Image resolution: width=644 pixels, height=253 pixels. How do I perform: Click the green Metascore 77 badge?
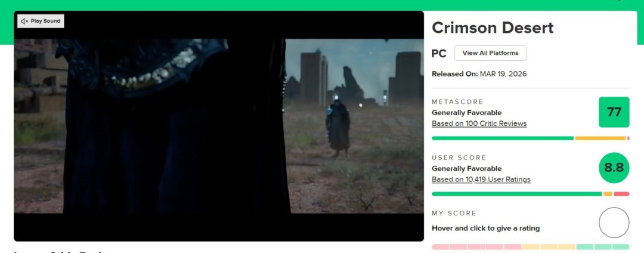pos(614,112)
